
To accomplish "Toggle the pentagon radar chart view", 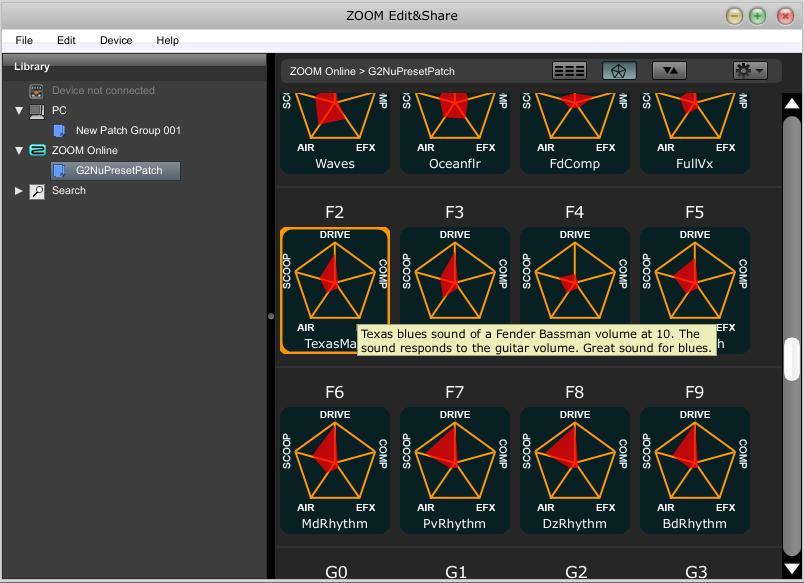I will point(619,71).
